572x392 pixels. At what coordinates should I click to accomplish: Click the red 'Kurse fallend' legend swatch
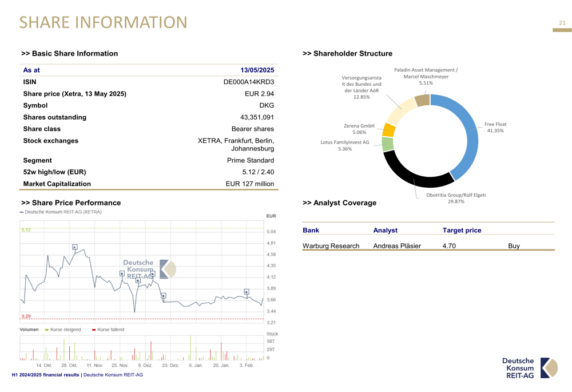coord(94,330)
